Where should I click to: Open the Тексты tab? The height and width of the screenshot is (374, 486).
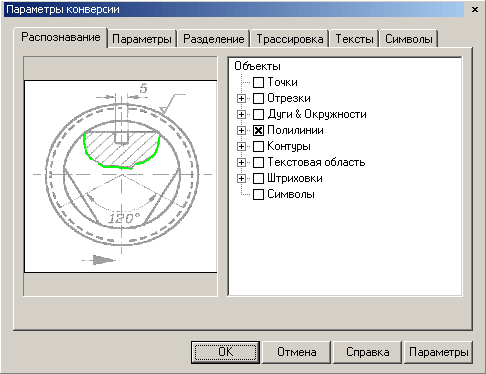pos(354,39)
